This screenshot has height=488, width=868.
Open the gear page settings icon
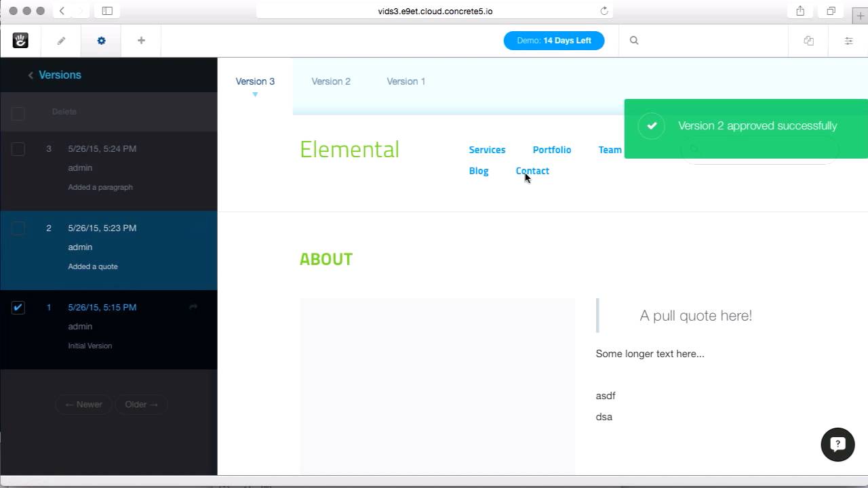[x=101, y=41]
